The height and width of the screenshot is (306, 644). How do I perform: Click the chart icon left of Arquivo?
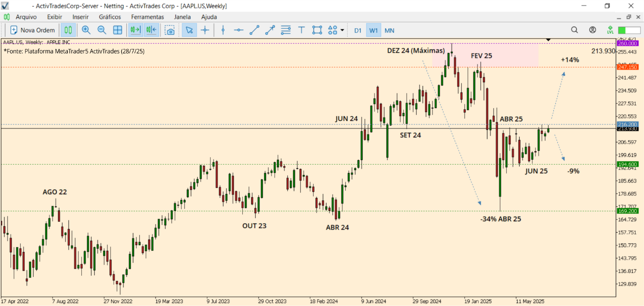click(6, 17)
